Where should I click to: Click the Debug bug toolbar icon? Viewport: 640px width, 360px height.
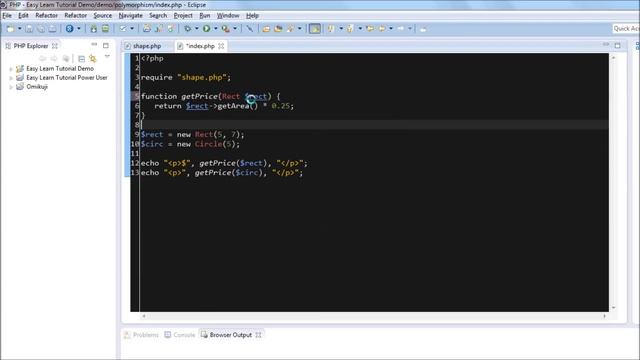click(x=188, y=29)
